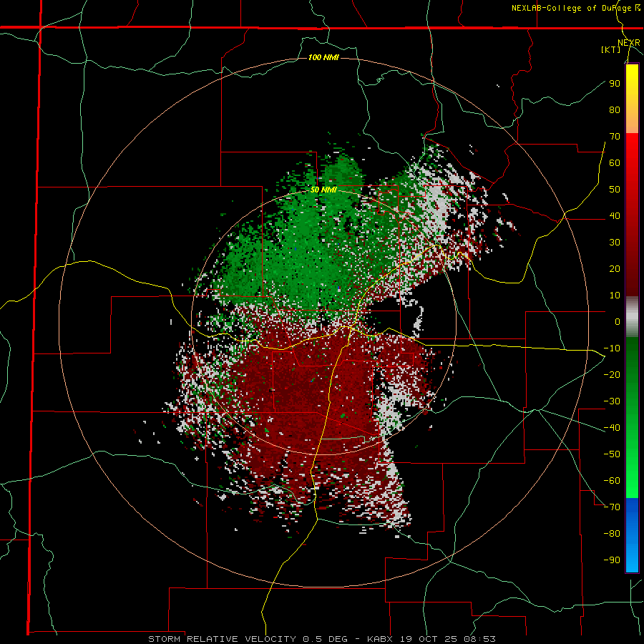
Task: Click the KABX station identifier in the caption
Action: [x=381, y=639]
